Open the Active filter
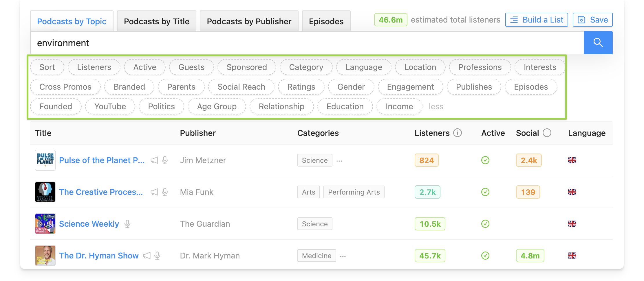This screenshot has height=281, width=644. click(x=145, y=67)
